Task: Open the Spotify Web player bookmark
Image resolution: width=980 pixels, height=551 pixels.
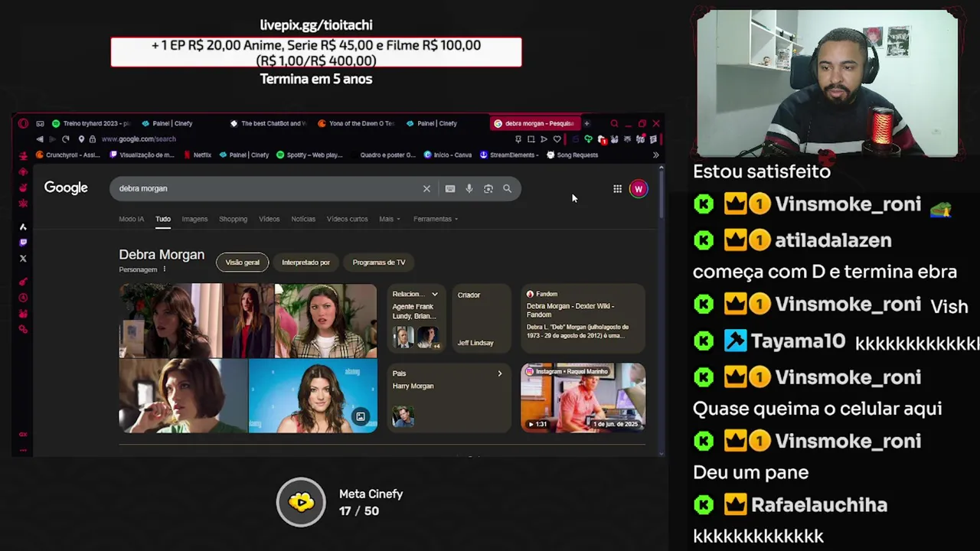Action: [309, 155]
